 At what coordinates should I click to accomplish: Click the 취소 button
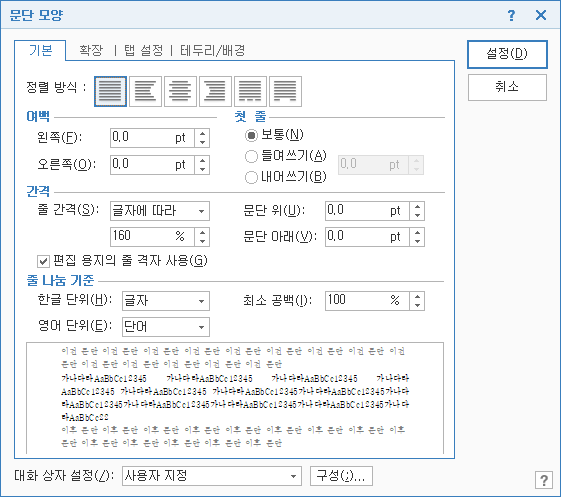(507, 87)
